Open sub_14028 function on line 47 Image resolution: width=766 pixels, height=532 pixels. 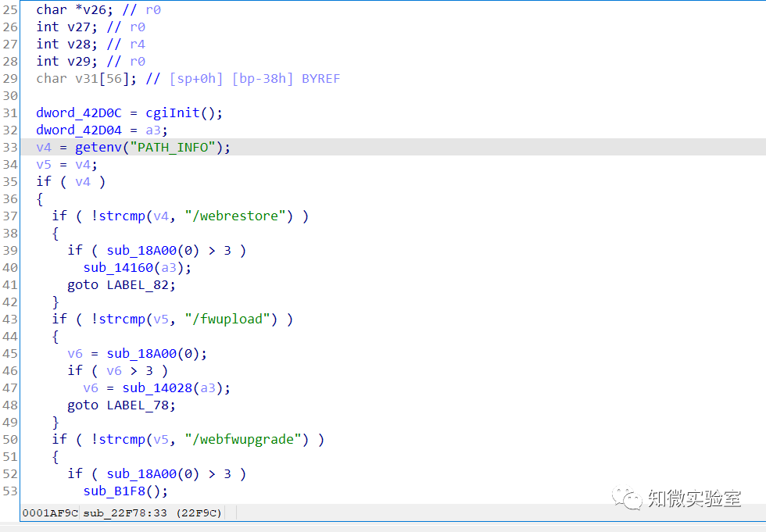point(157,387)
